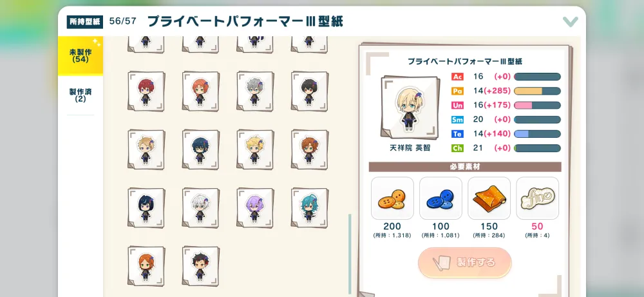644x297 pixels.
Task: Click the selected 天祥院 英智 pattern preview
Action: coord(408,107)
